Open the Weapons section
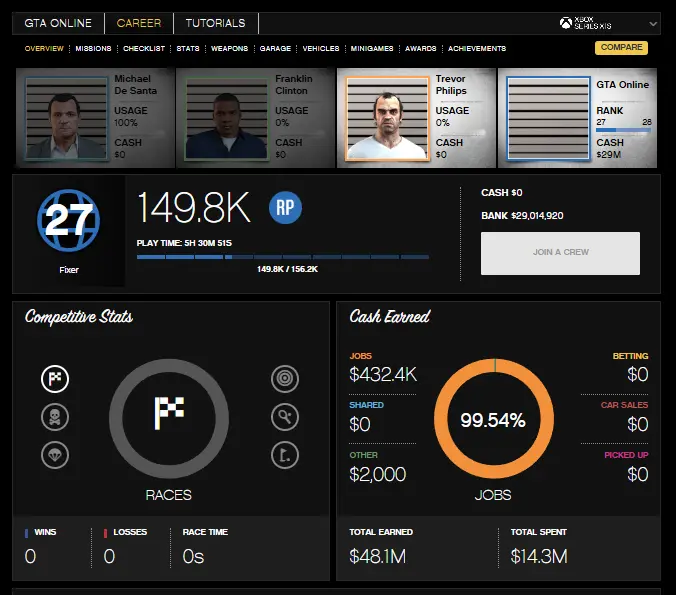This screenshot has height=595, width=676. (x=229, y=48)
